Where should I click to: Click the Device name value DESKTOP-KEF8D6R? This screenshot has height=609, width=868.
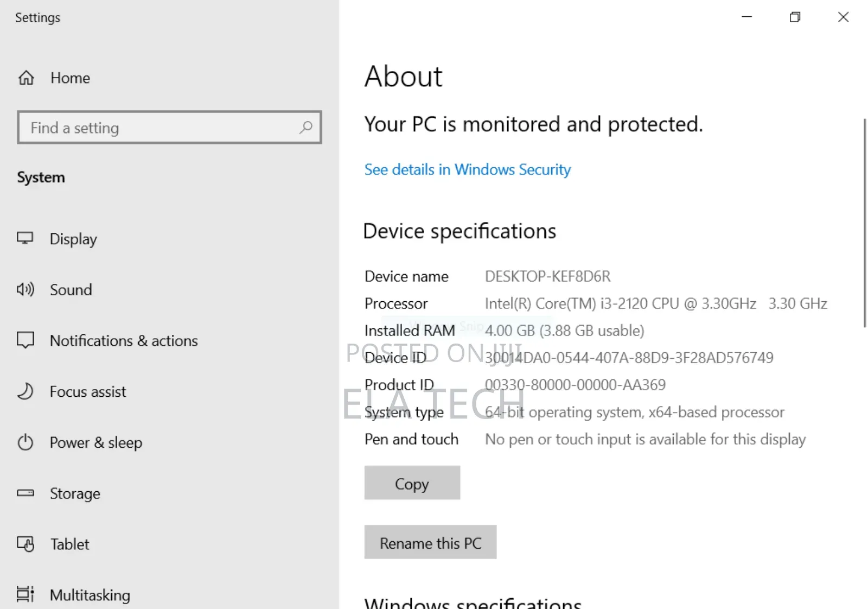547,276
